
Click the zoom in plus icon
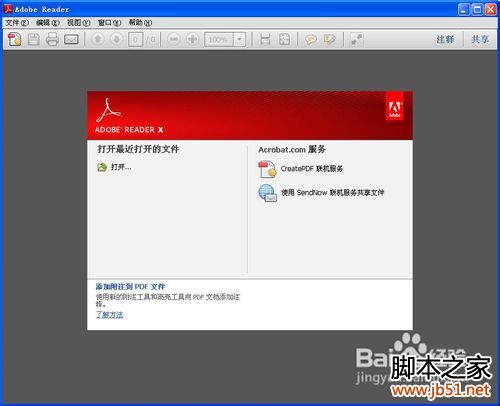(x=192, y=39)
